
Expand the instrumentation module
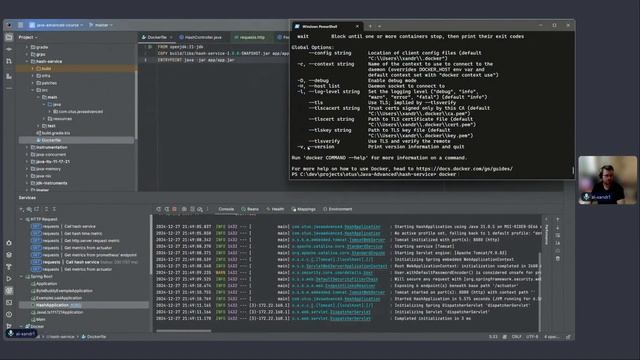point(27,147)
